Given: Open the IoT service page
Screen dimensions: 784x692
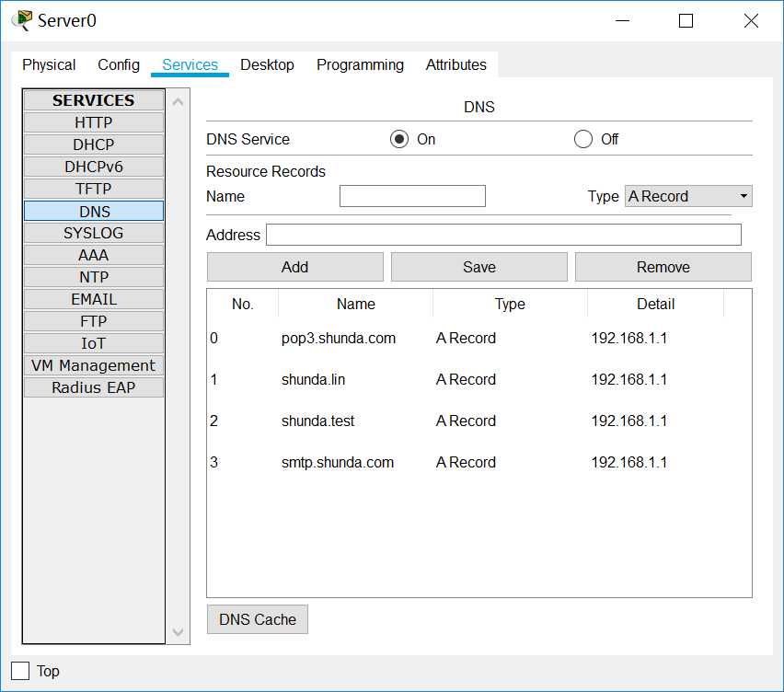Looking at the screenshot, I should (x=94, y=343).
